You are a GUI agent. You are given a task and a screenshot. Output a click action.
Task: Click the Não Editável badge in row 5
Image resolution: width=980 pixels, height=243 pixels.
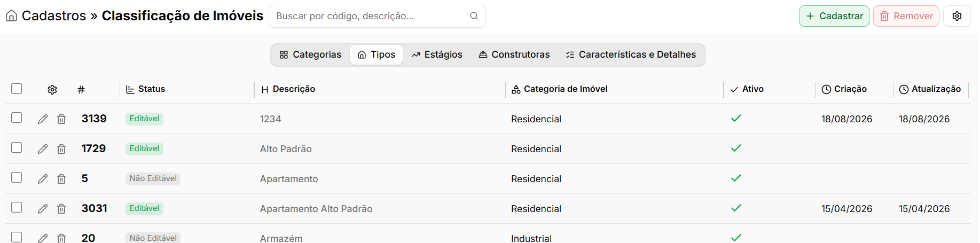[x=153, y=178]
